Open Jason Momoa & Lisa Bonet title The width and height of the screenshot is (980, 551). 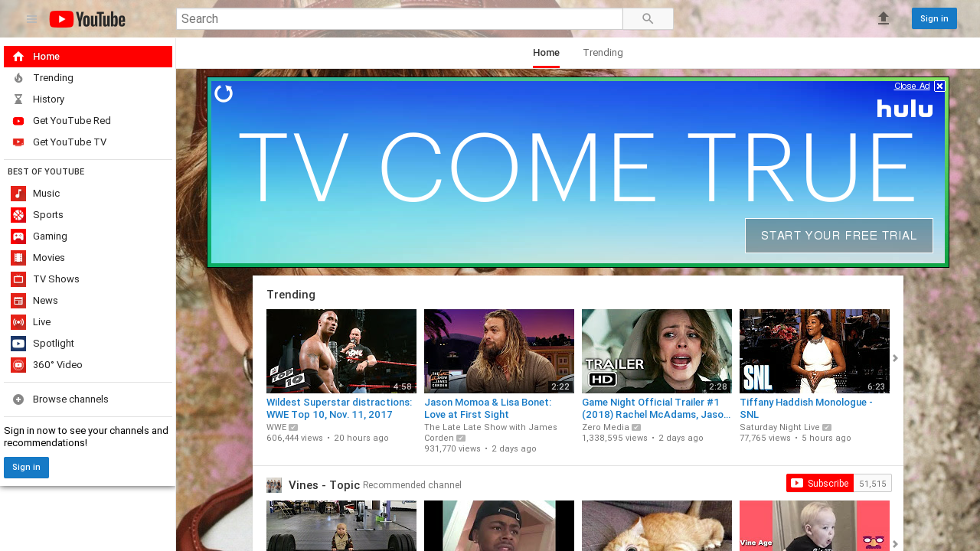tap(488, 408)
